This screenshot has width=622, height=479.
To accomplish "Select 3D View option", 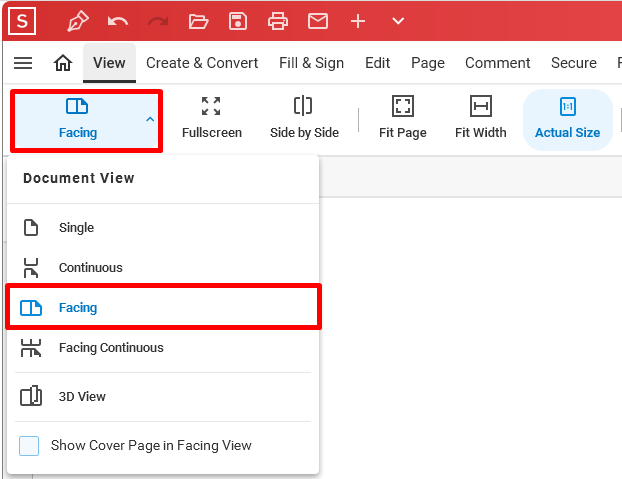I will point(163,396).
